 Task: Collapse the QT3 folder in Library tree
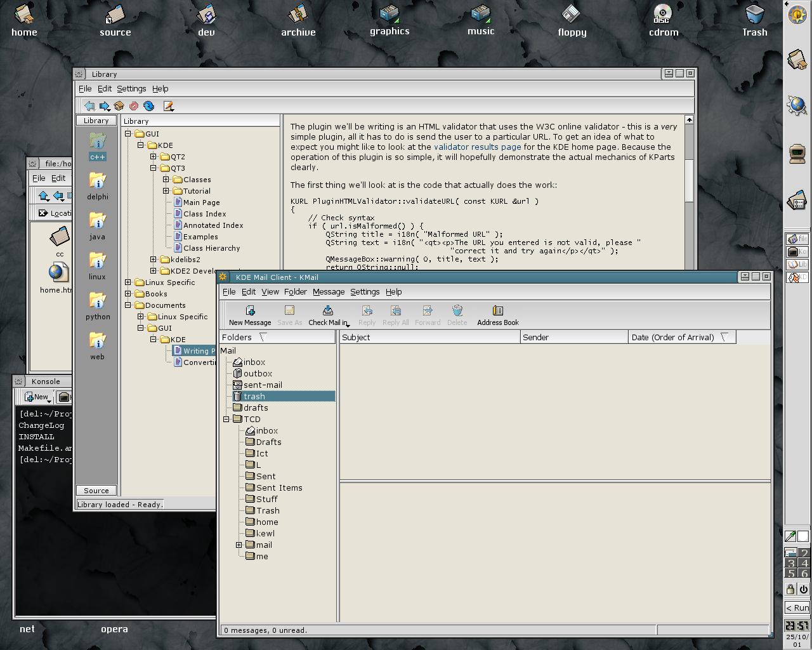click(154, 168)
